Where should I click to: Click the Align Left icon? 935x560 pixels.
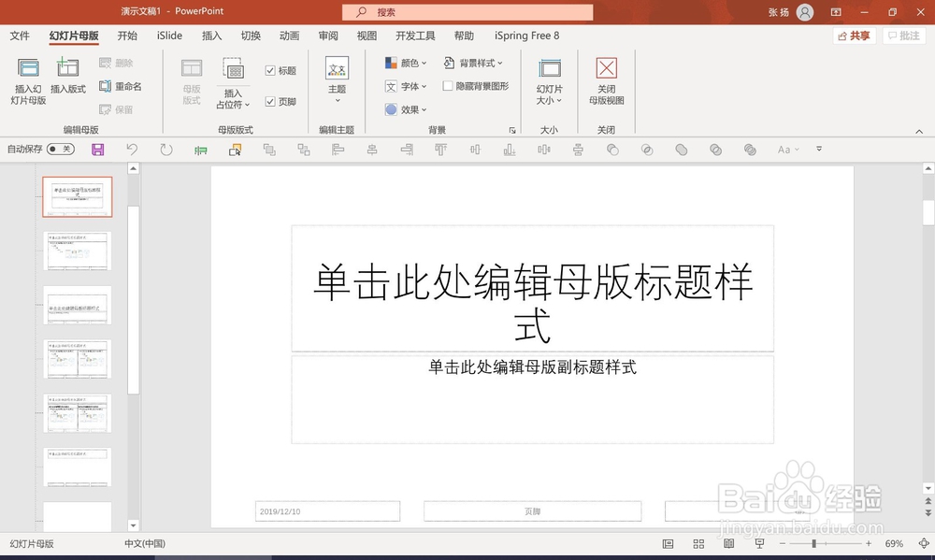(x=338, y=150)
